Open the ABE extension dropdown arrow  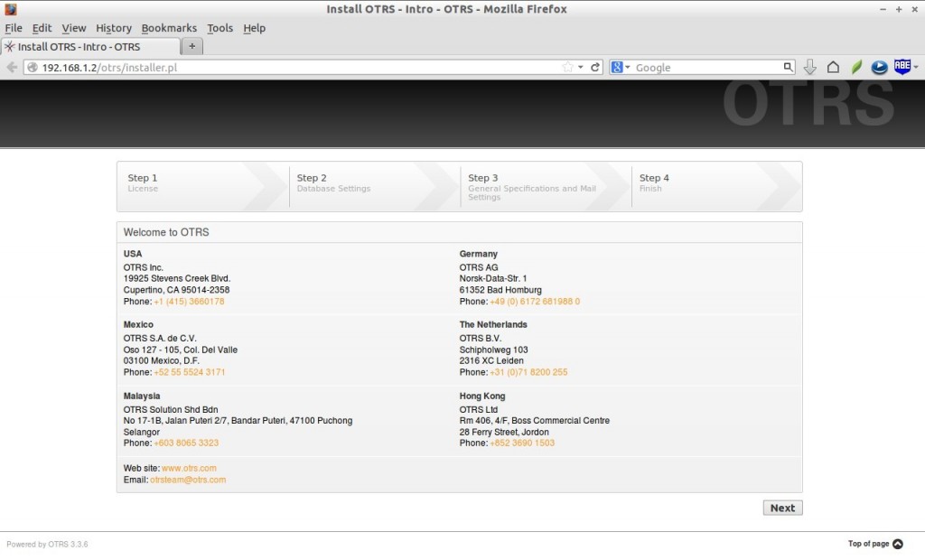[x=916, y=68]
